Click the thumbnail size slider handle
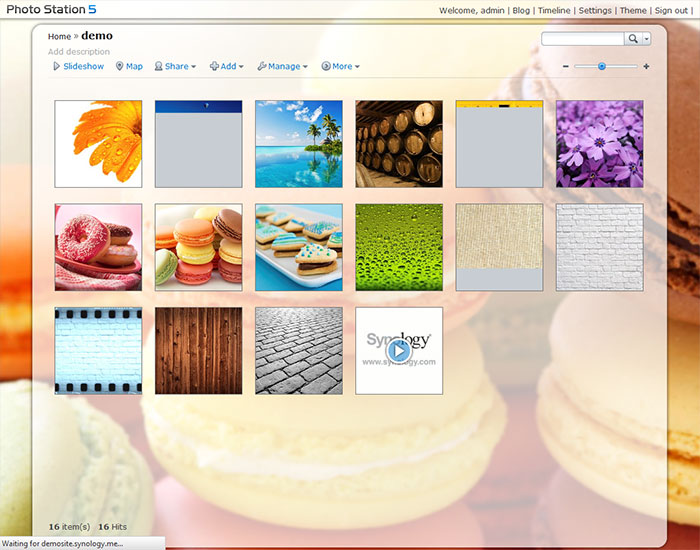Screen dimensions: 700x550 pyautogui.click(x=602, y=67)
